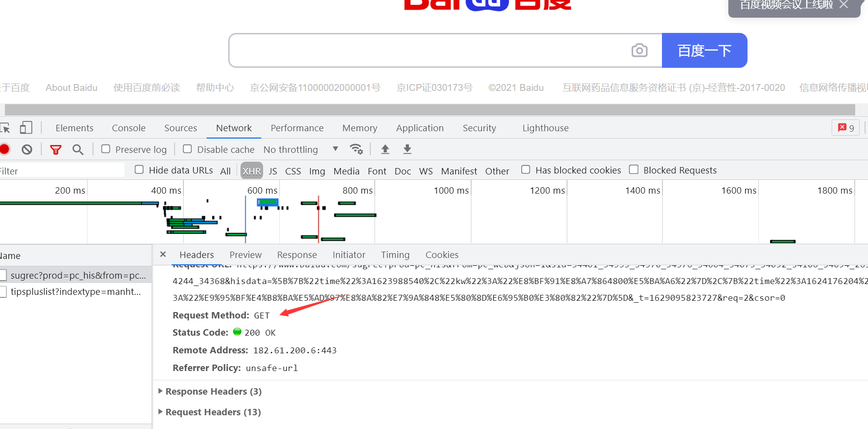
Task: Tick checkbox beside sugrec request
Action: coord(3,275)
